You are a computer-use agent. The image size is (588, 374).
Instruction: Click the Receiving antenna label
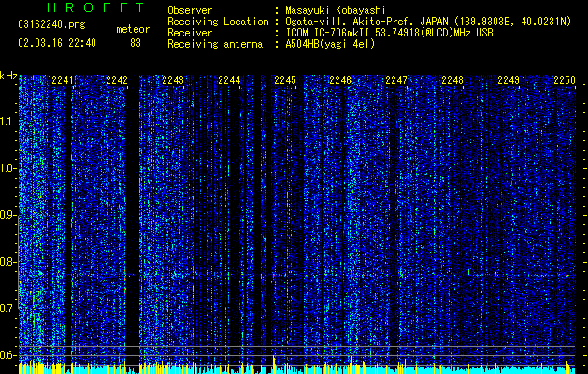click(215, 44)
